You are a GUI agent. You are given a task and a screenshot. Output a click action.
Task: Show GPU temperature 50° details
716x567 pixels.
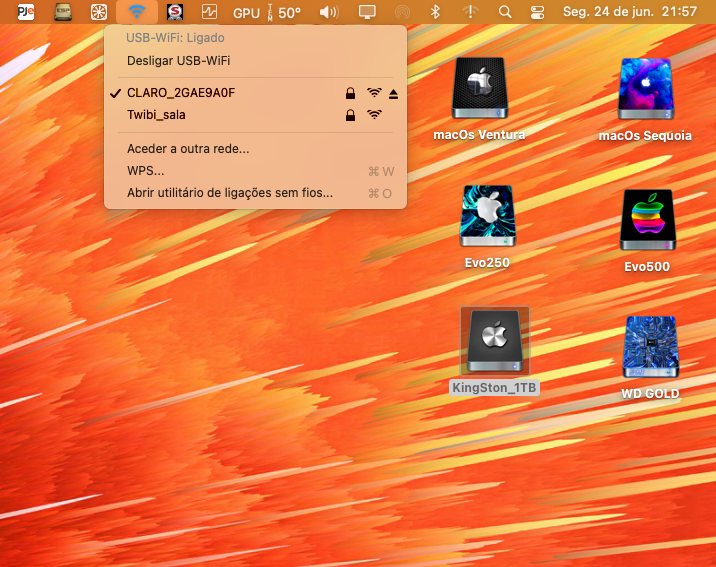pyautogui.click(x=267, y=12)
